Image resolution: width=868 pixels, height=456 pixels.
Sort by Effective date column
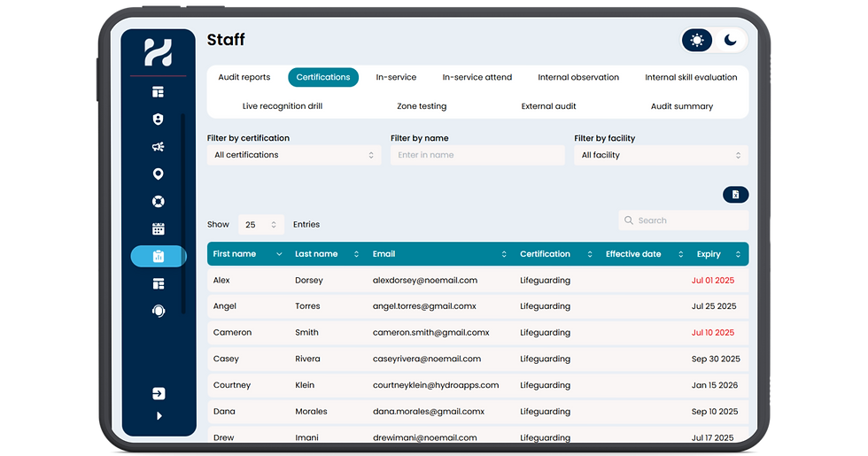point(645,254)
